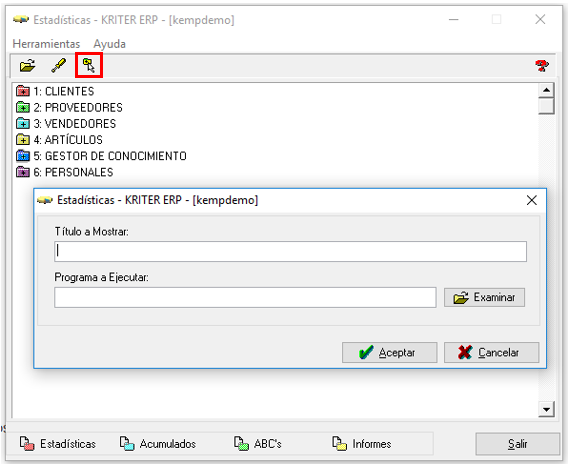Select the screwdriver configuration tool icon
The width and height of the screenshot is (568, 469).
click(x=58, y=66)
